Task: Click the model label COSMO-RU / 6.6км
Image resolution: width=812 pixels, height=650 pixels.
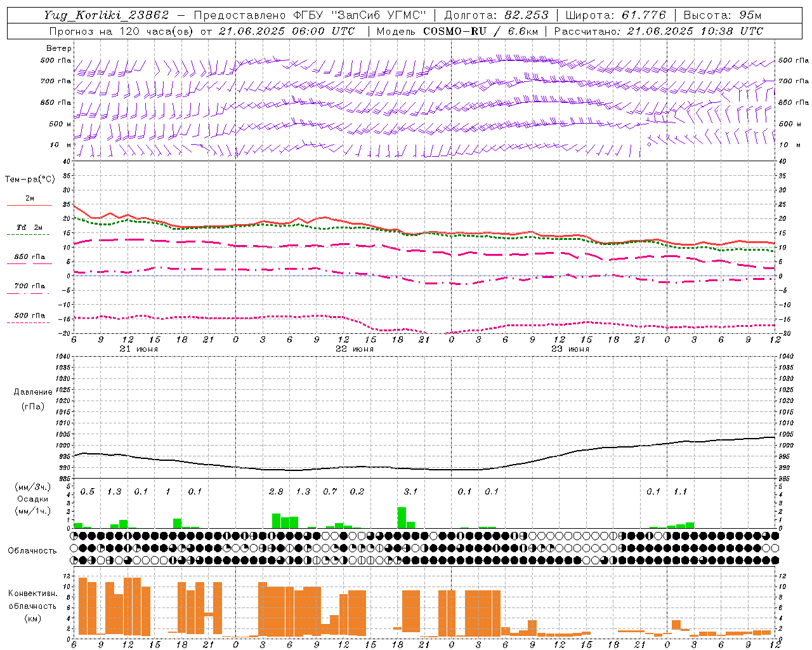Action: [480, 31]
